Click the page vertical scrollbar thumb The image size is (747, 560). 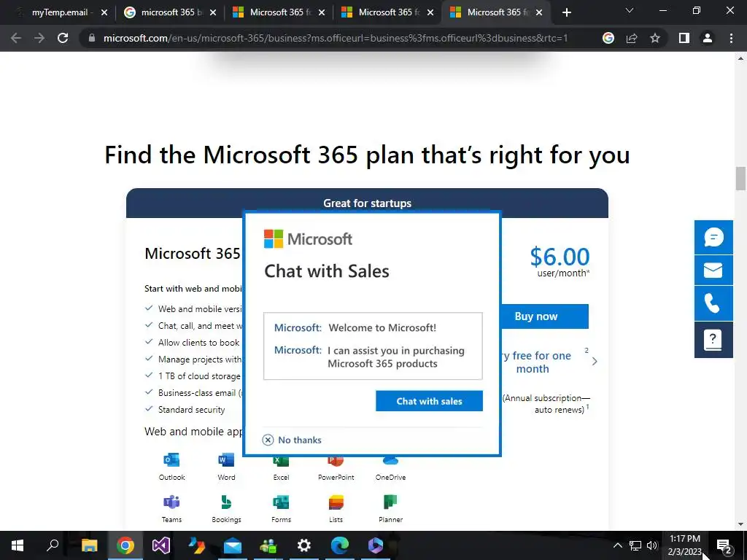(x=740, y=179)
